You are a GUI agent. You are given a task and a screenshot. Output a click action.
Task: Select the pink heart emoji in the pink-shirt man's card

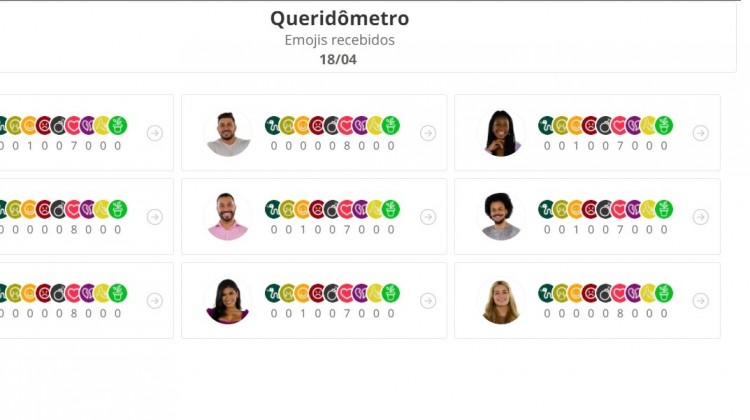(x=346, y=210)
